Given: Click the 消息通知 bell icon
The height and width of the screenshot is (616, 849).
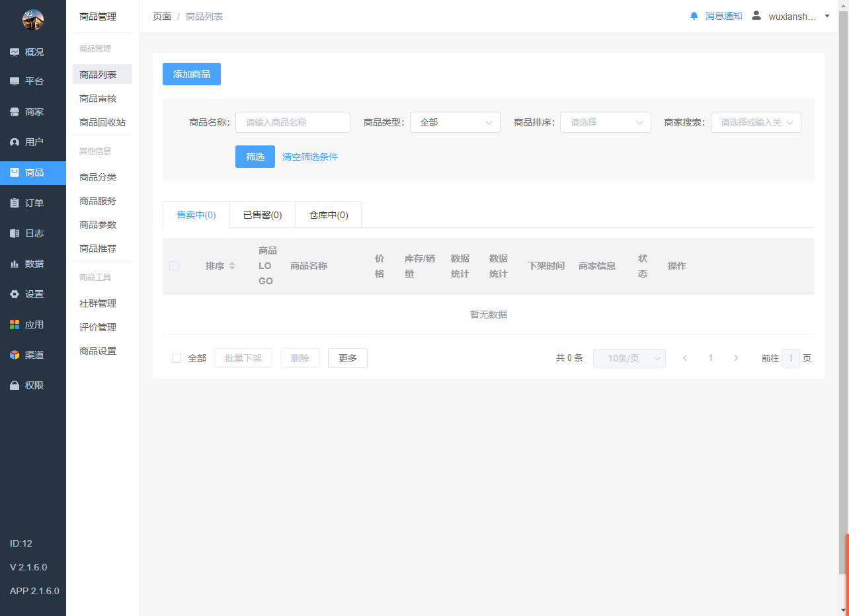Looking at the screenshot, I should [x=694, y=16].
